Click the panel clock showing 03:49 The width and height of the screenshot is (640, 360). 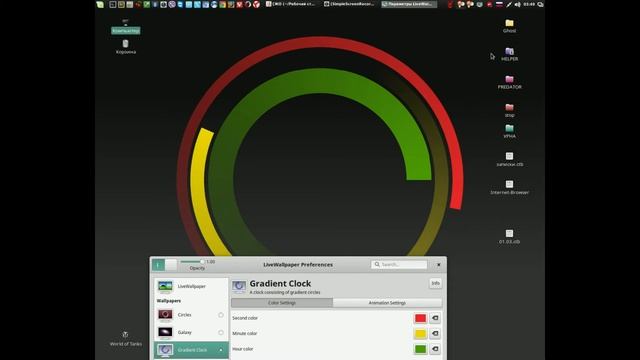point(529,4)
